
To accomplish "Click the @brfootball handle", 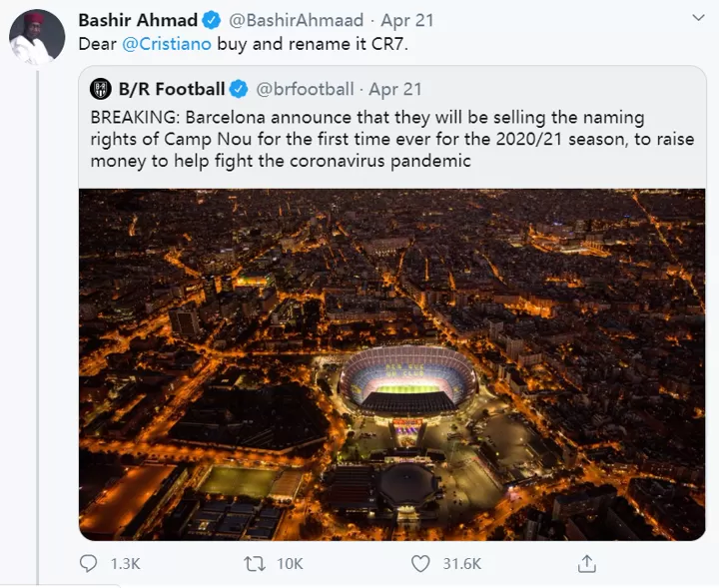I will pyautogui.click(x=305, y=89).
